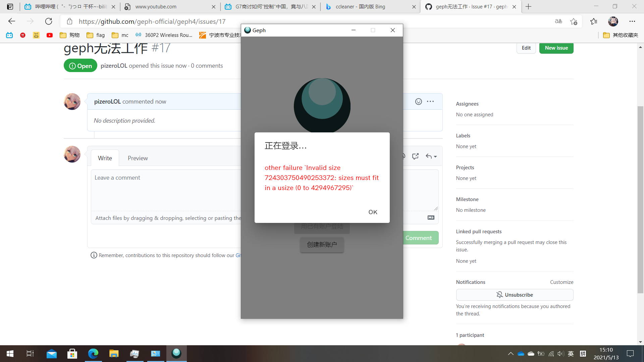Switch to the Preview tab
Viewport: 644px width, 362px height.
click(x=138, y=158)
